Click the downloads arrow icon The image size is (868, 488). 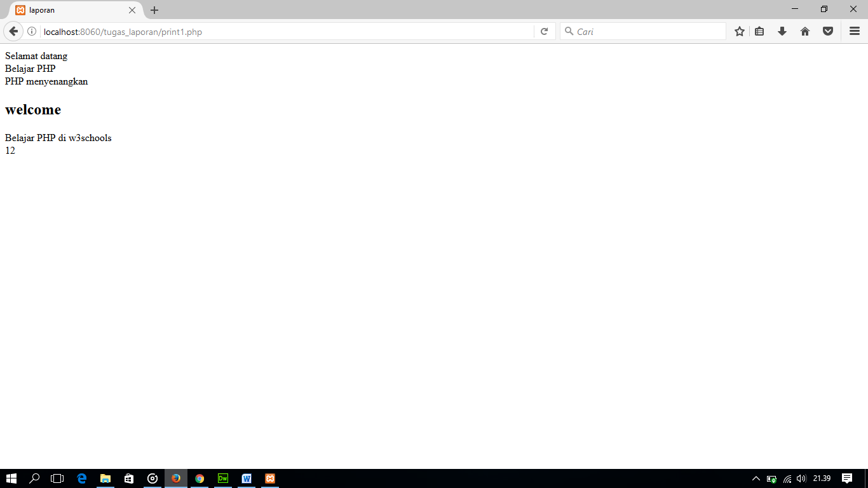[782, 30]
